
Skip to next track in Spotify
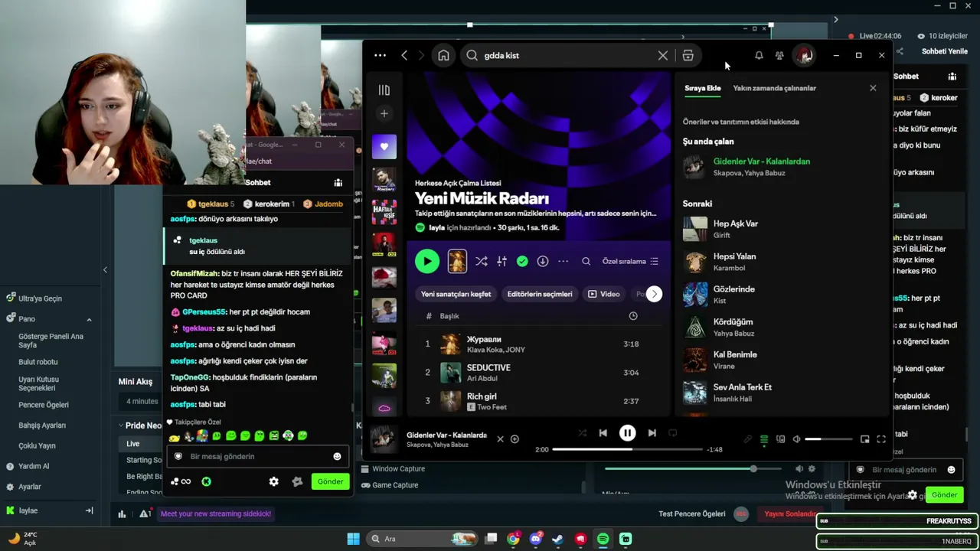pos(652,433)
